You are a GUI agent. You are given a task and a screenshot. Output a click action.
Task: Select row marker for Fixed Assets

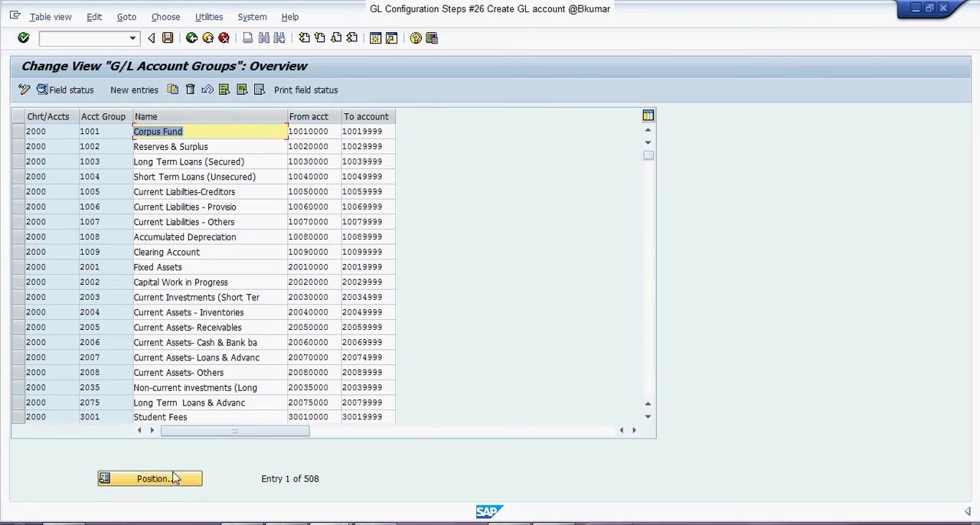pos(18,267)
